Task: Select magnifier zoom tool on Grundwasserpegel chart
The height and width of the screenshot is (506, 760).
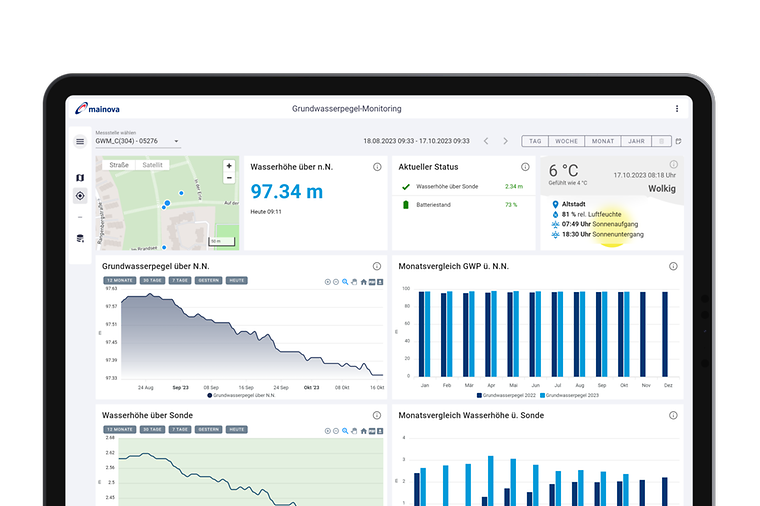Action: coord(345,282)
